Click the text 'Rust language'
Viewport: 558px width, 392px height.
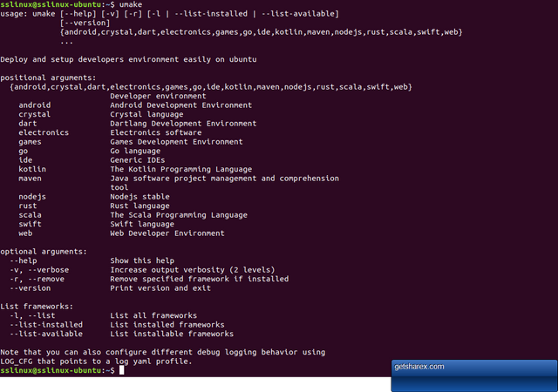139,206
